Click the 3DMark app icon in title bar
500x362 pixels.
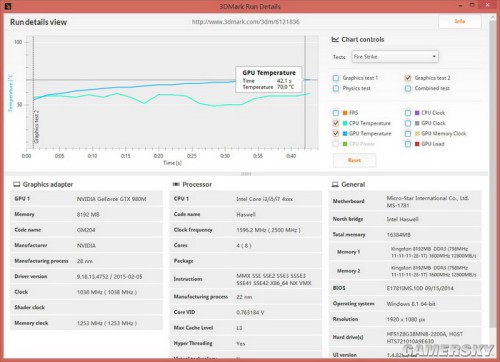coord(8,6)
